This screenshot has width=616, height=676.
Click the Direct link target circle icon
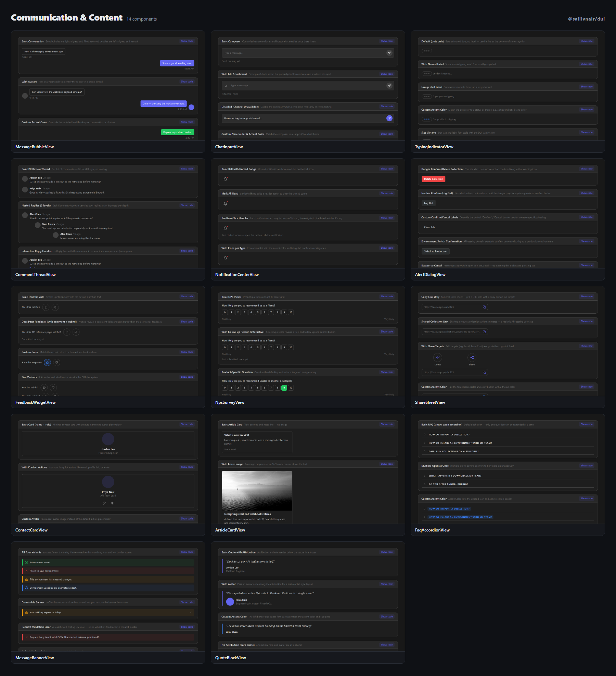[437, 358]
